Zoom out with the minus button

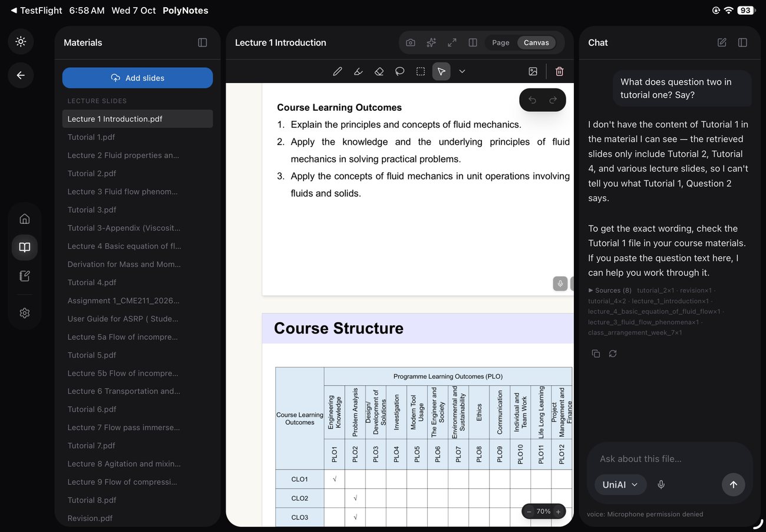tap(529, 511)
